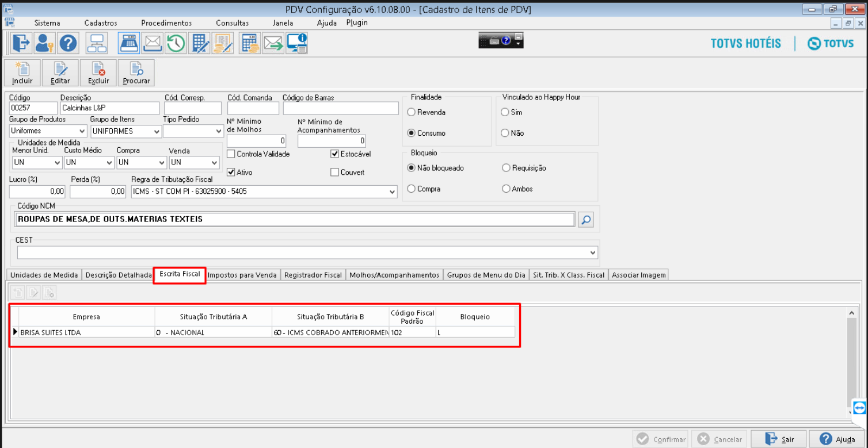Click the envelope inbox toolbar icon

[x=153, y=43]
